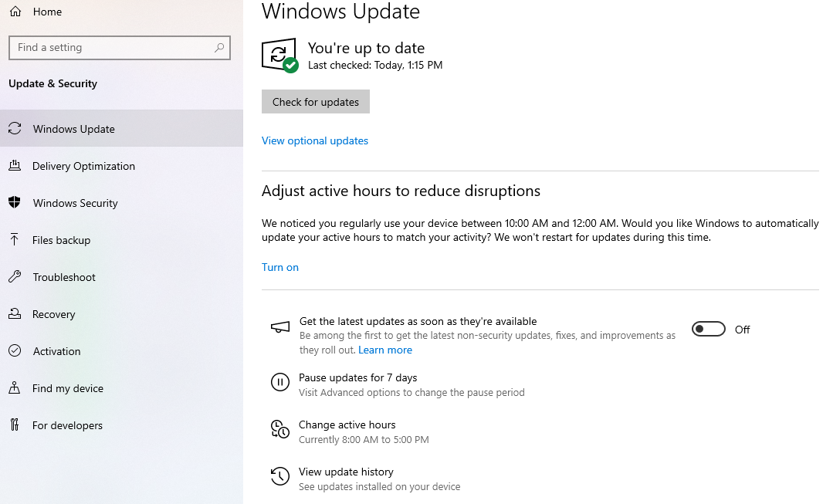This screenshot has width=823, height=504.
Task: Click the search magnifier icon in Find a setting
Action: tap(219, 48)
